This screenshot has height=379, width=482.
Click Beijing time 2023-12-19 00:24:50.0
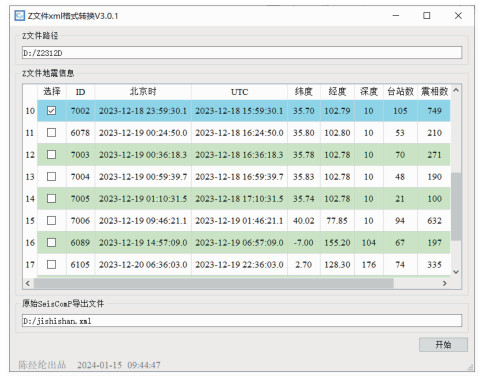point(143,133)
